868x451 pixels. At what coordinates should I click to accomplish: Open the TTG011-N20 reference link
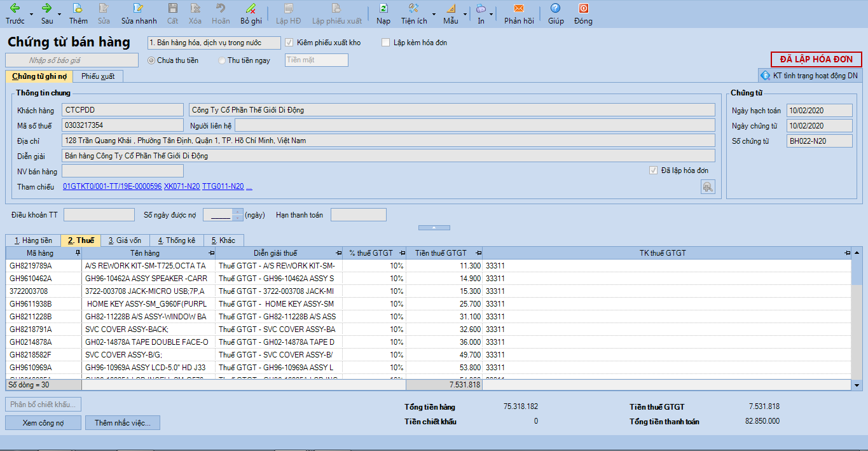pos(223,186)
